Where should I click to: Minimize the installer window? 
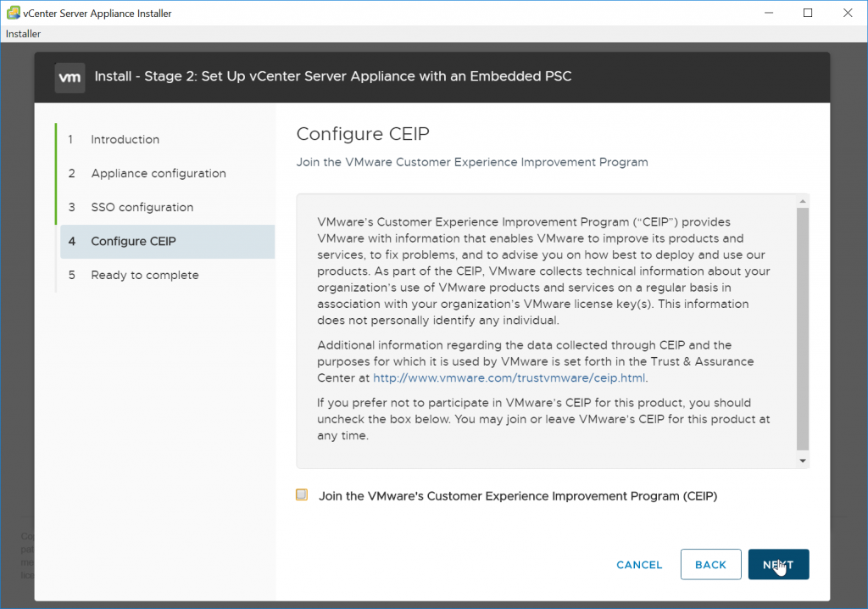(769, 13)
